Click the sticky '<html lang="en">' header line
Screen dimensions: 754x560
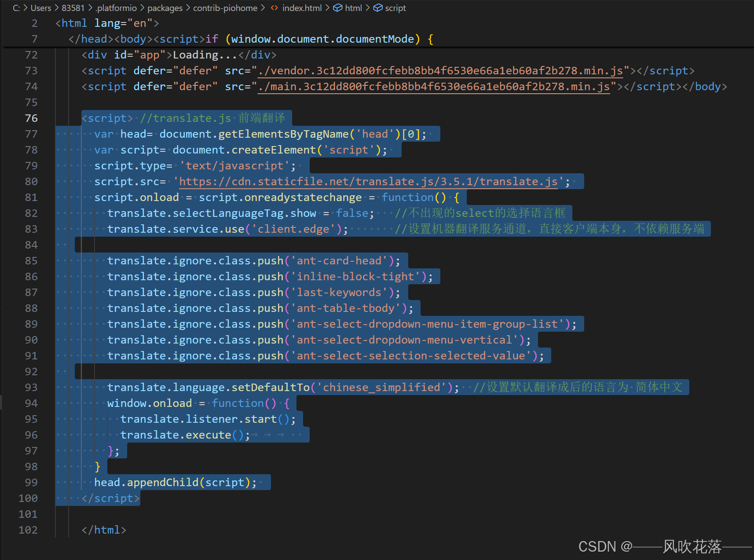point(107,23)
